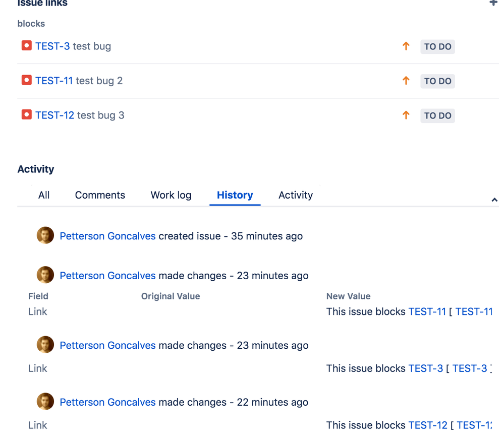The height and width of the screenshot is (446, 504).
Task: Click the bug type icon beside TEST-12
Action: tap(26, 114)
